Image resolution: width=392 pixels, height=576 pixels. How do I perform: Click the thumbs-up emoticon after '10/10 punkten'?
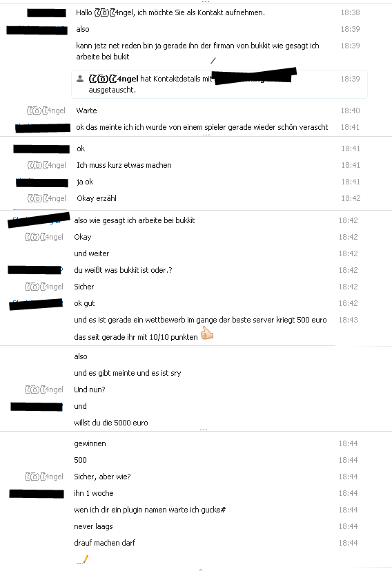point(207,334)
